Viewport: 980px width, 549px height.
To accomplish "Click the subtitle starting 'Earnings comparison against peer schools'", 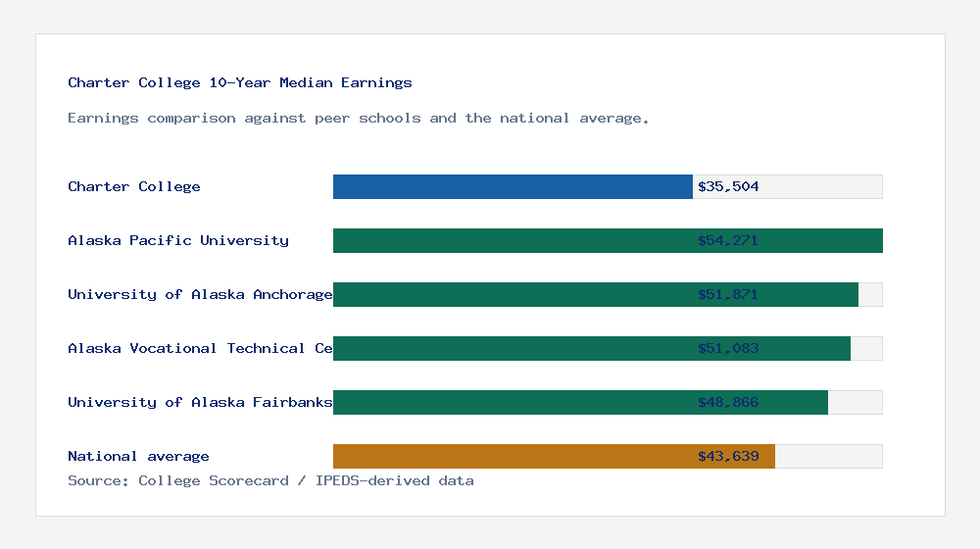I will click(358, 119).
